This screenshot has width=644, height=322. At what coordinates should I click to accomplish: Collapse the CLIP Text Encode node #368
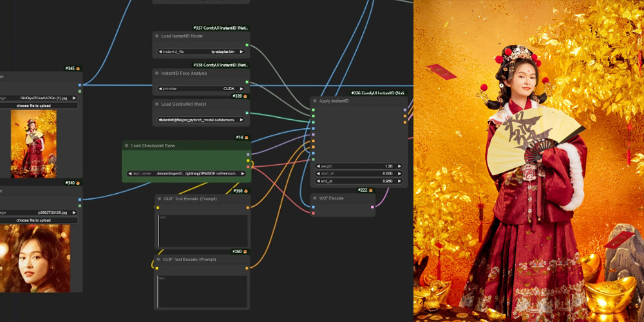click(159, 199)
